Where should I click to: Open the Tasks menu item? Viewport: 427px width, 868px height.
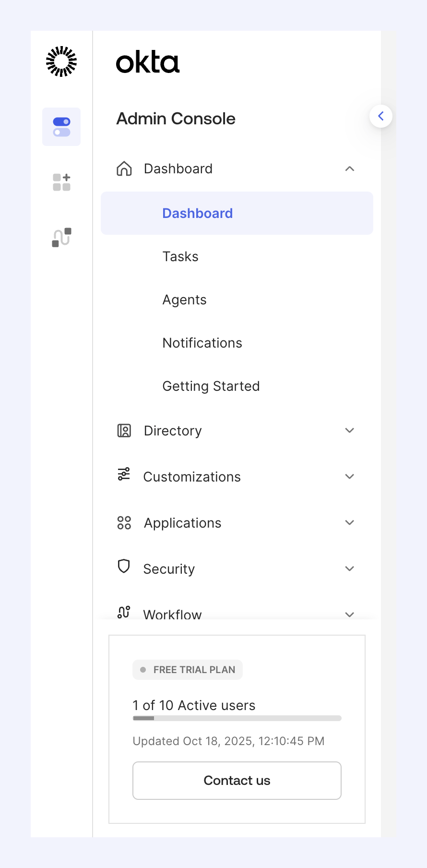[x=180, y=257]
